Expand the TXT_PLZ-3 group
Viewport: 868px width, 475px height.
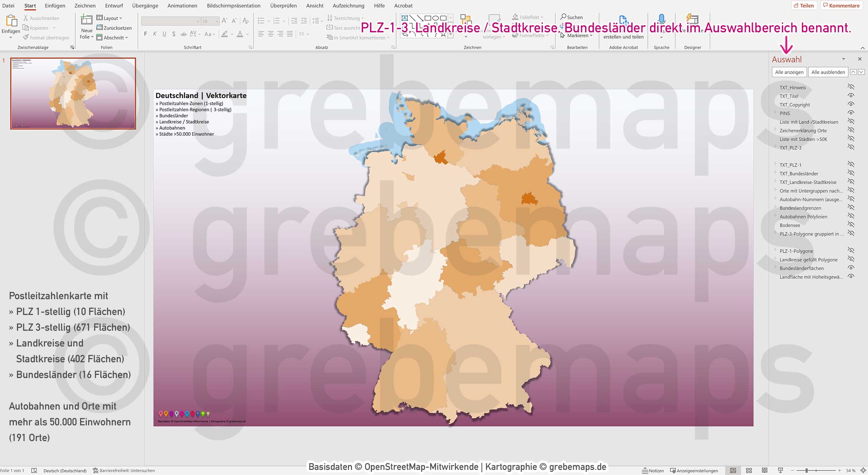pyautogui.click(x=776, y=147)
